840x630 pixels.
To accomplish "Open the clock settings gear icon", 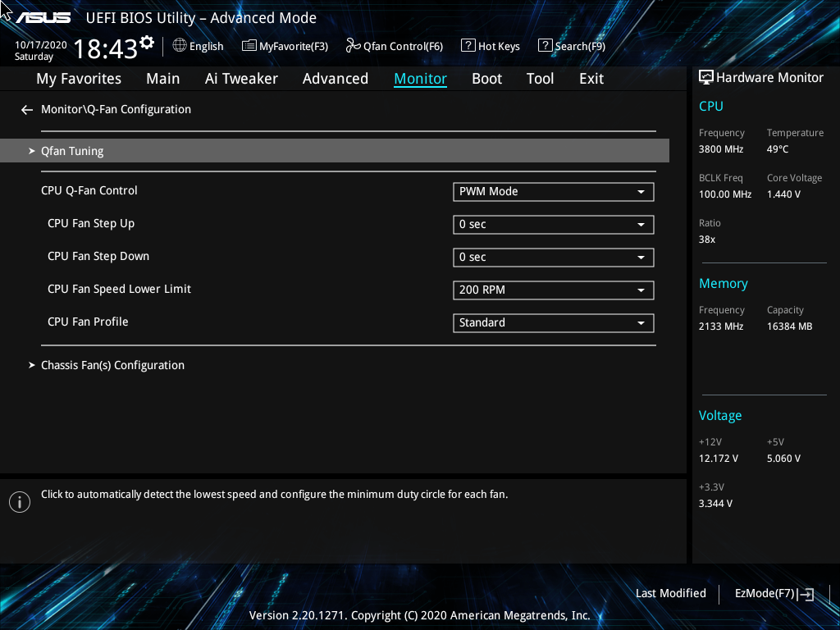I will coord(146,42).
